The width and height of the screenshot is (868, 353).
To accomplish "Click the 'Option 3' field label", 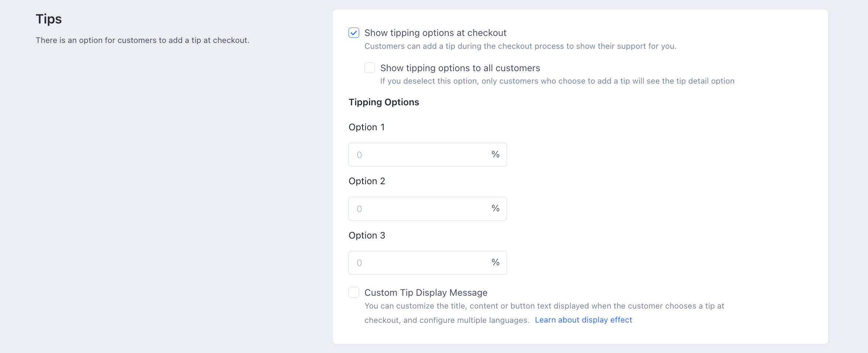I will [x=366, y=236].
